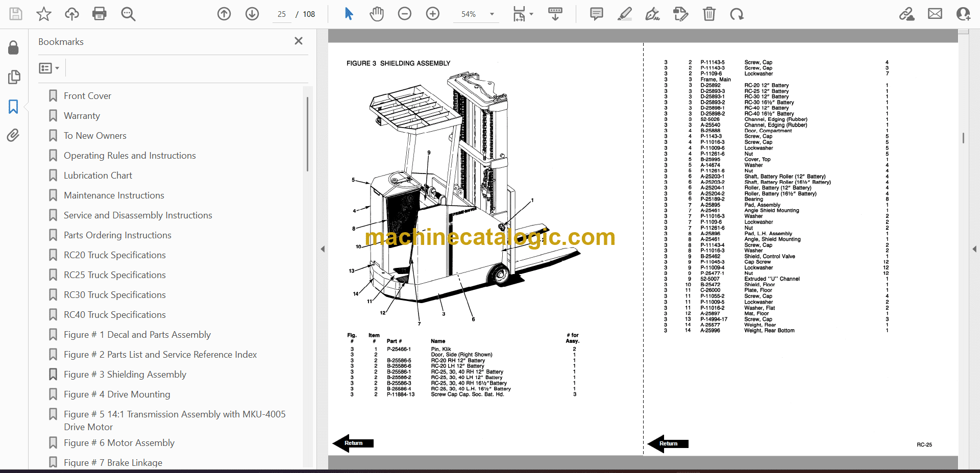Click the document vertical scrollbar
This screenshot has width=980, height=473.
[963, 138]
